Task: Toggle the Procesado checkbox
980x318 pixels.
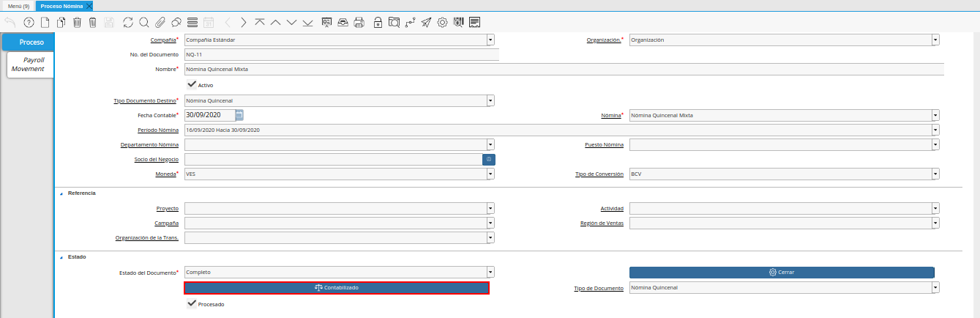Action: 192,303
